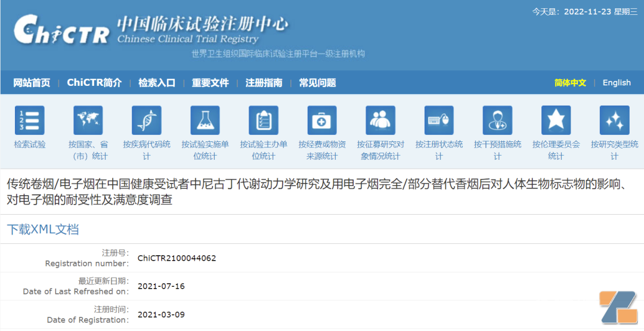Open the ChiCTR简介 menu item
644x331 pixels.
point(94,83)
